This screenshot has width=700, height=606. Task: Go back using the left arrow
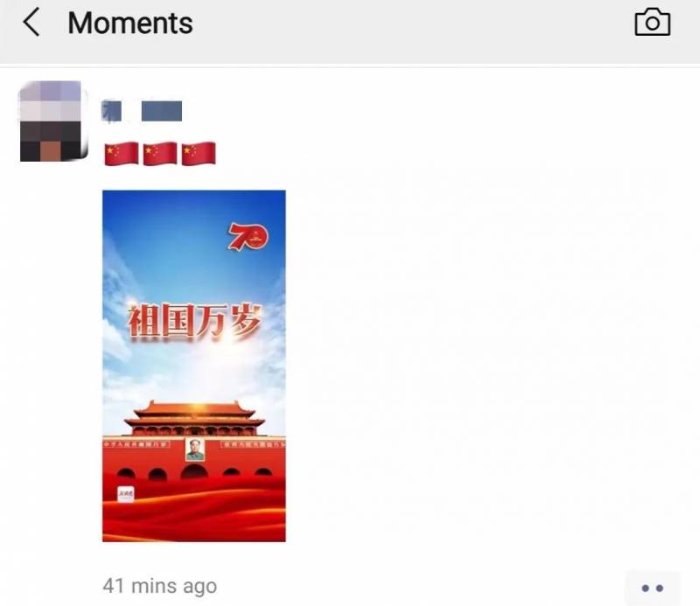(x=31, y=23)
